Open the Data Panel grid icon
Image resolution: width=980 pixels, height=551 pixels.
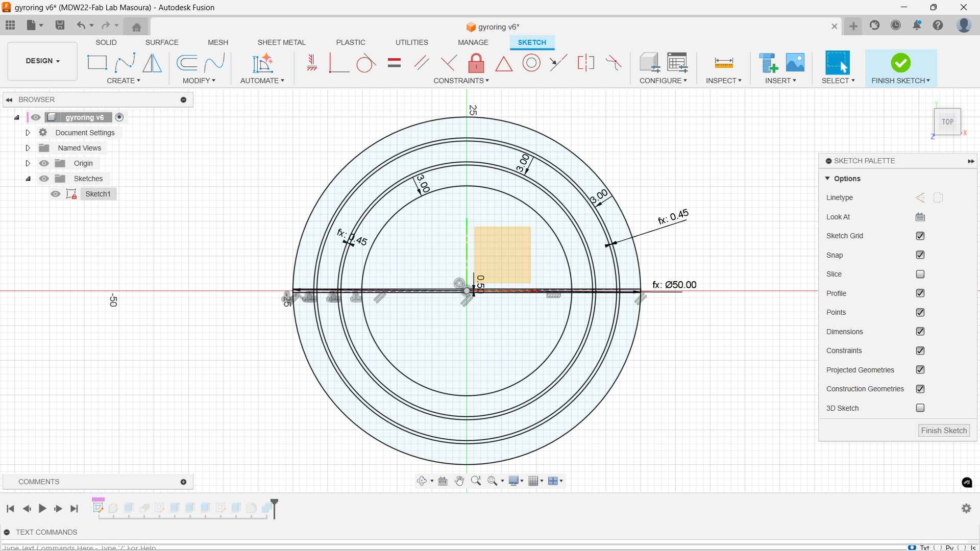tap(10, 25)
